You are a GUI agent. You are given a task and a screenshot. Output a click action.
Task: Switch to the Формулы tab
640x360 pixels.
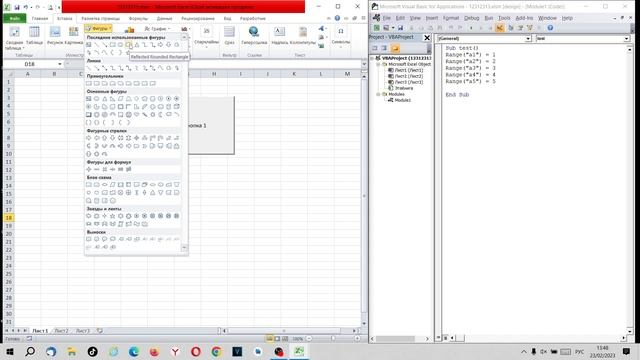point(138,18)
